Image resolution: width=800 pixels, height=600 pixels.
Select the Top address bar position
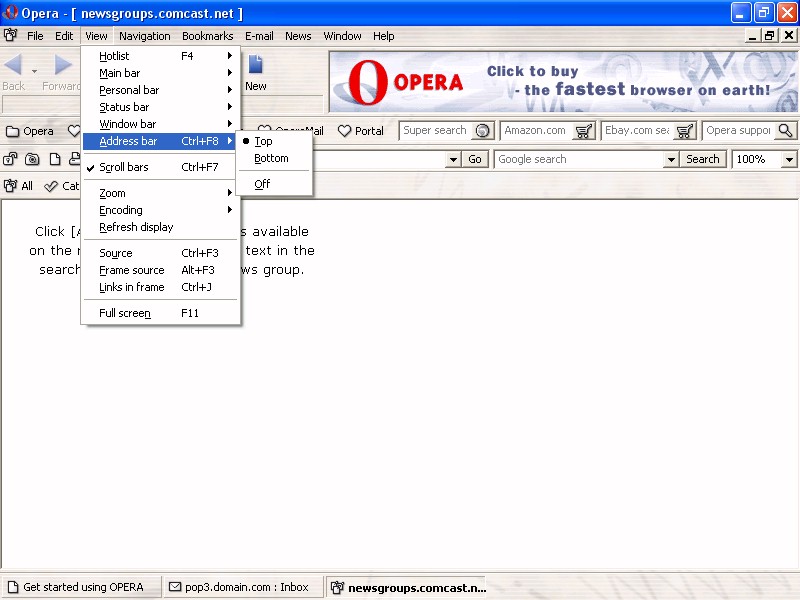[263, 142]
